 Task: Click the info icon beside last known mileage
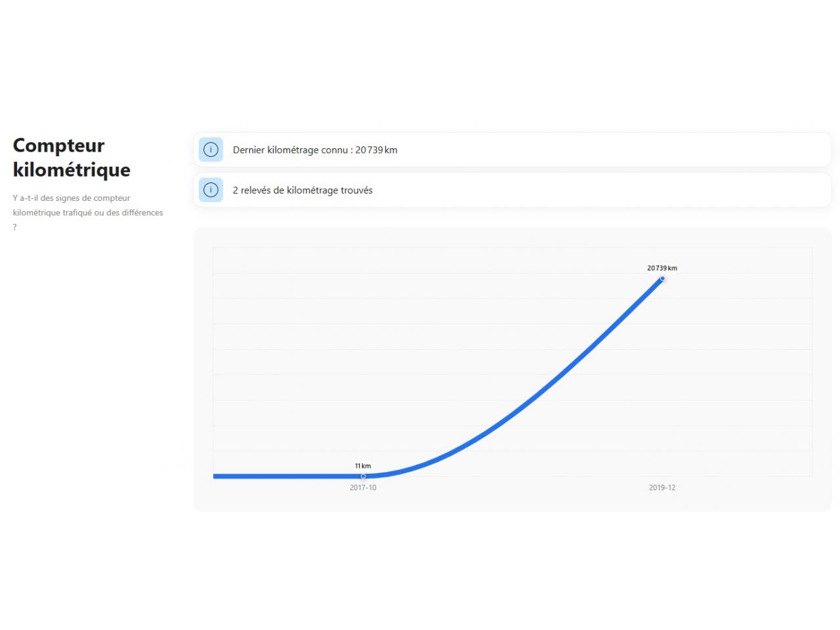click(211, 150)
